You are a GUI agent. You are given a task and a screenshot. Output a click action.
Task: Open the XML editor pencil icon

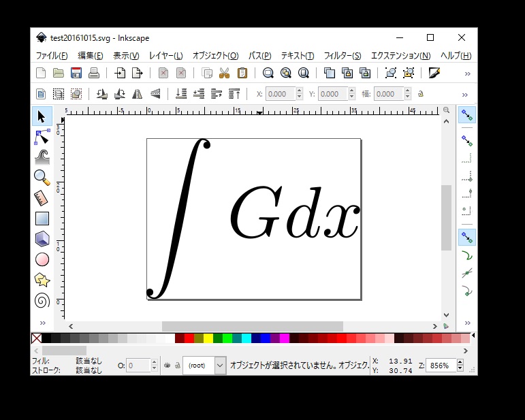(434, 73)
